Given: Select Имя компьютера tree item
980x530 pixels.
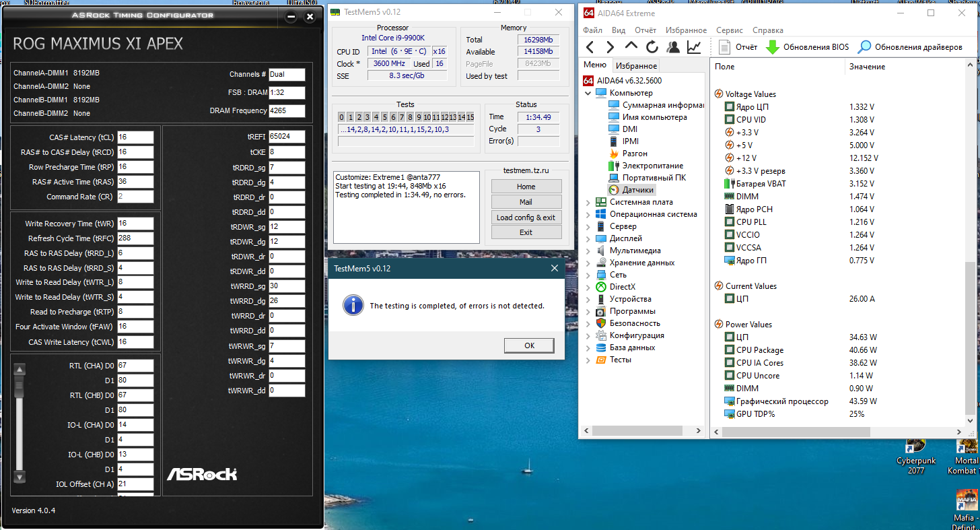Looking at the screenshot, I should [647, 117].
